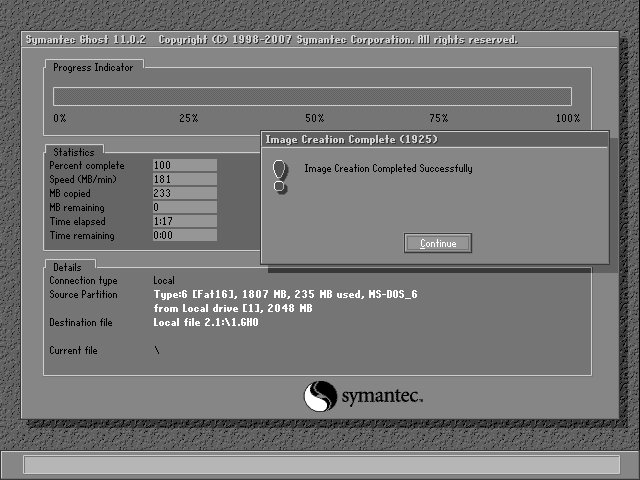Screen dimensions: 640x480
Task: Click the bottom status bar field
Action: 322,465
